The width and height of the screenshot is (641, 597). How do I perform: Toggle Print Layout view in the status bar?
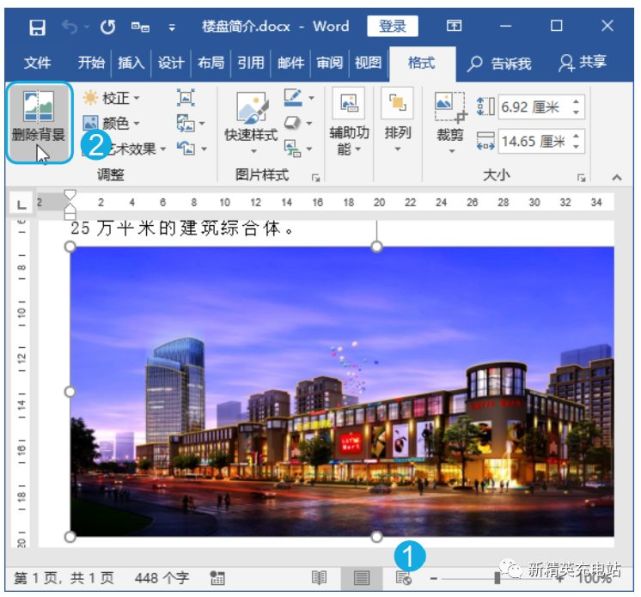click(x=362, y=578)
